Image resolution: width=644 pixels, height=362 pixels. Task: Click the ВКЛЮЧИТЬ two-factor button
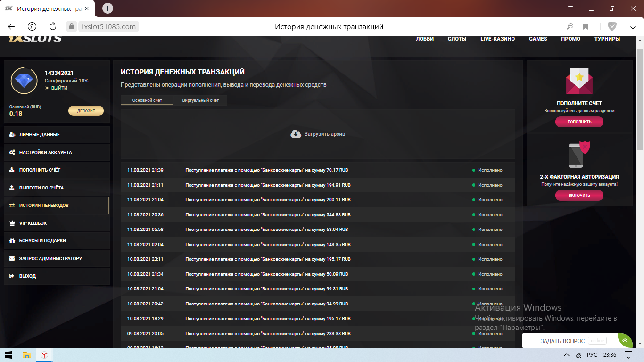[x=579, y=195]
